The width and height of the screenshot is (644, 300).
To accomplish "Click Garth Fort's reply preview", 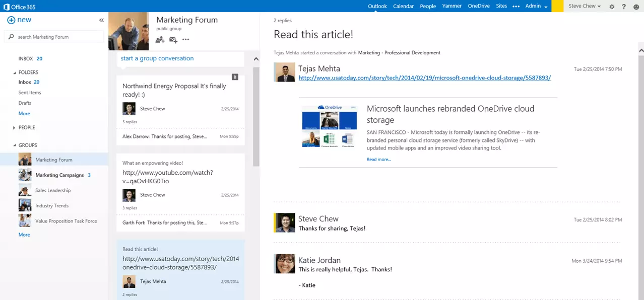I will (180, 223).
